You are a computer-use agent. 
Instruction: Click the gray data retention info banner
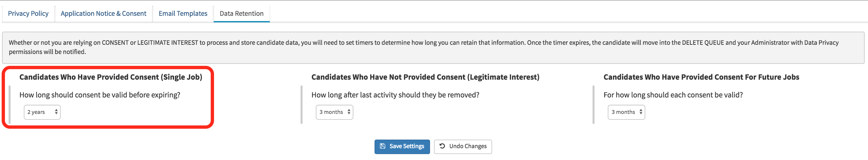click(x=433, y=47)
